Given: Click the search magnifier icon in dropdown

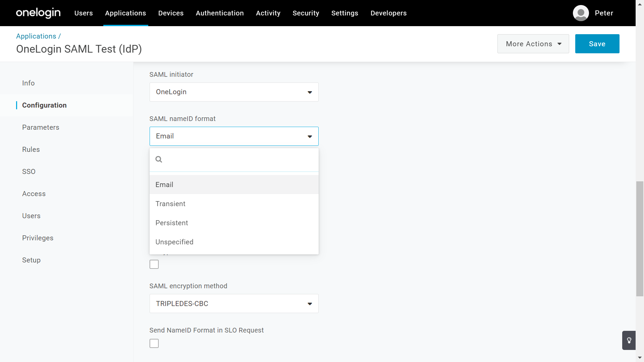Looking at the screenshot, I should (159, 160).
